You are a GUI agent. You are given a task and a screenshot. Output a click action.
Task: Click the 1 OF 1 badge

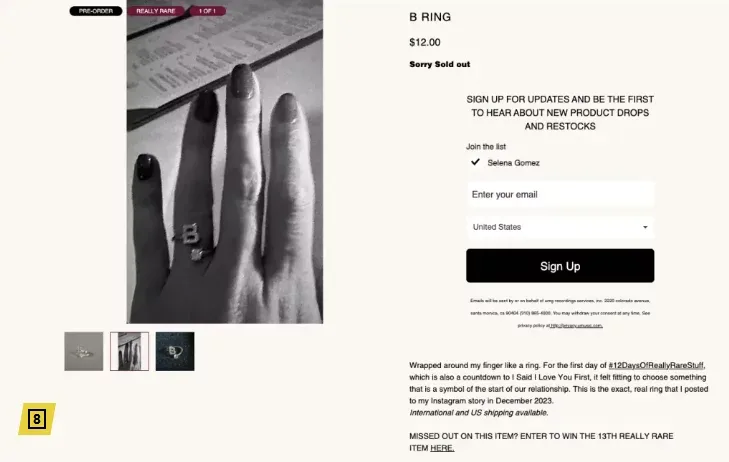207,11
